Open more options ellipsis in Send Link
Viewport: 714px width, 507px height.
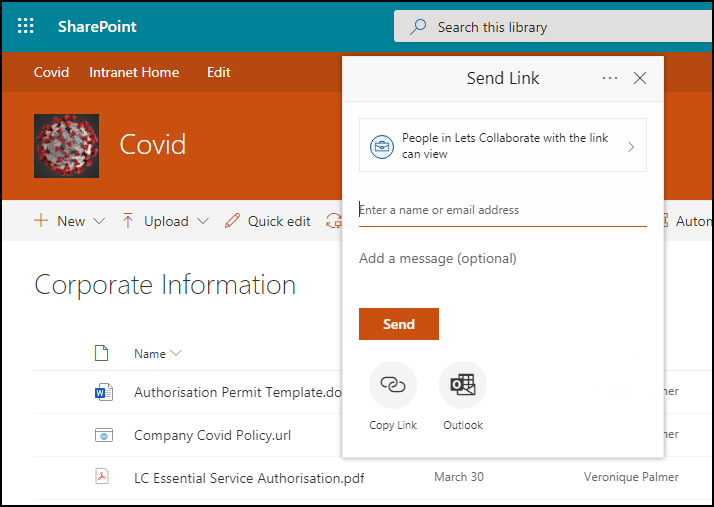(610, 78)
